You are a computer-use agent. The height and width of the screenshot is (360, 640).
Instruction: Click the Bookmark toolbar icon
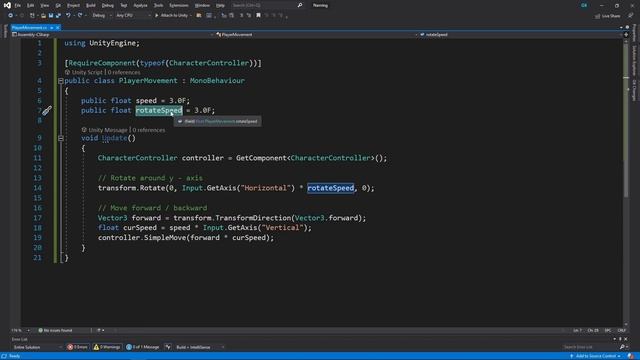tap(258, 16)
